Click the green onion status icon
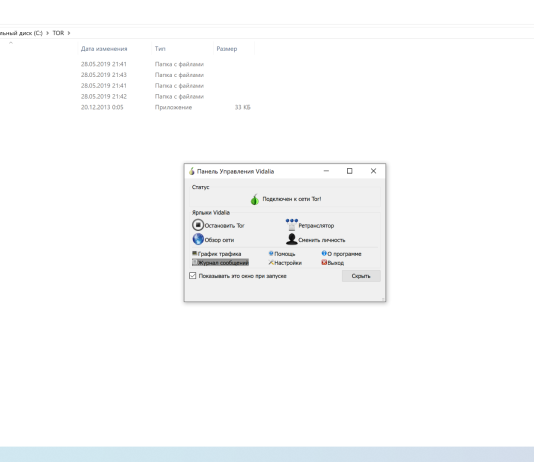Viewport: 534px width, 462px height. click(x=255, y=199)
